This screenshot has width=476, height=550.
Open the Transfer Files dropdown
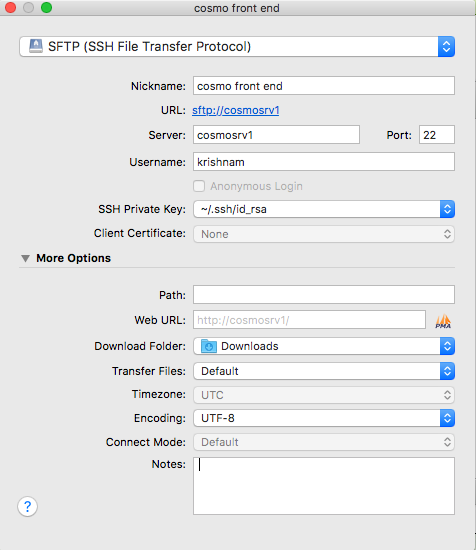[x=324, y=371]
